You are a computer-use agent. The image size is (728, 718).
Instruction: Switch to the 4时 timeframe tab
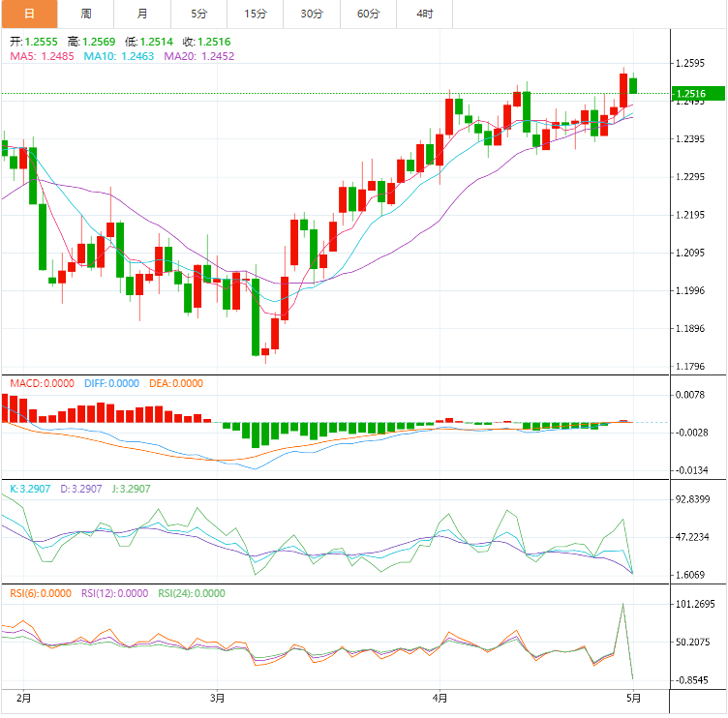click(x=425, y=14)
